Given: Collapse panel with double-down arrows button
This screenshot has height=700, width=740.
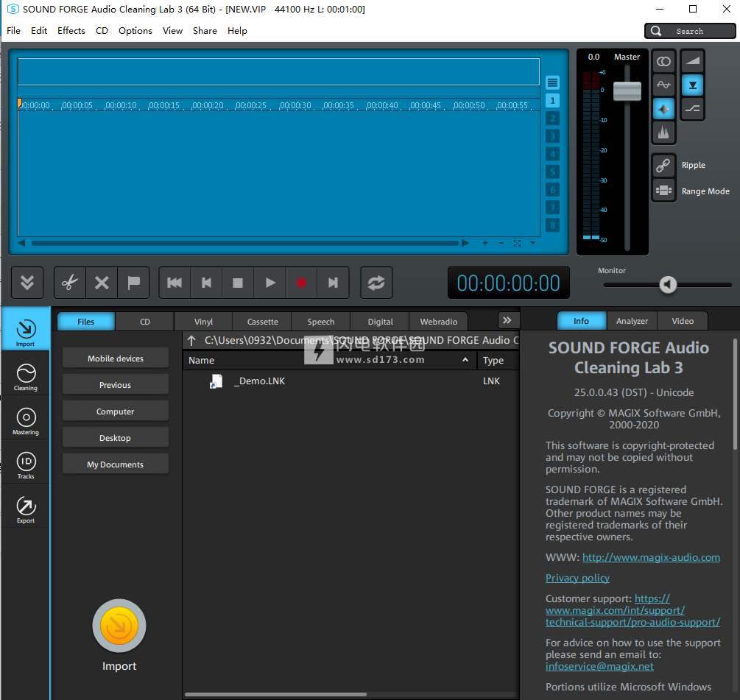Looking at the screenshot, I should 27,283.
